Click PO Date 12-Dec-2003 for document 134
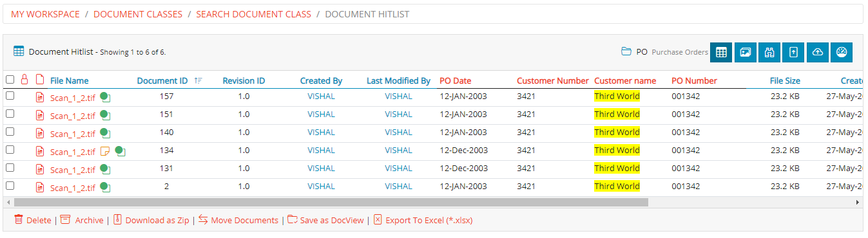The width and height of the screenshot is (868, 238). [463, 151]
